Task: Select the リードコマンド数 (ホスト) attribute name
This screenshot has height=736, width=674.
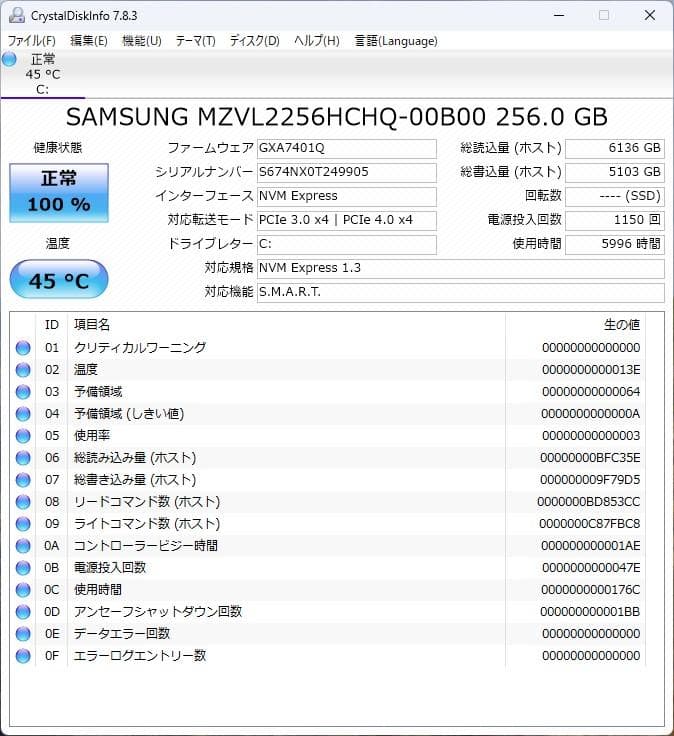Action: point(147,502)
